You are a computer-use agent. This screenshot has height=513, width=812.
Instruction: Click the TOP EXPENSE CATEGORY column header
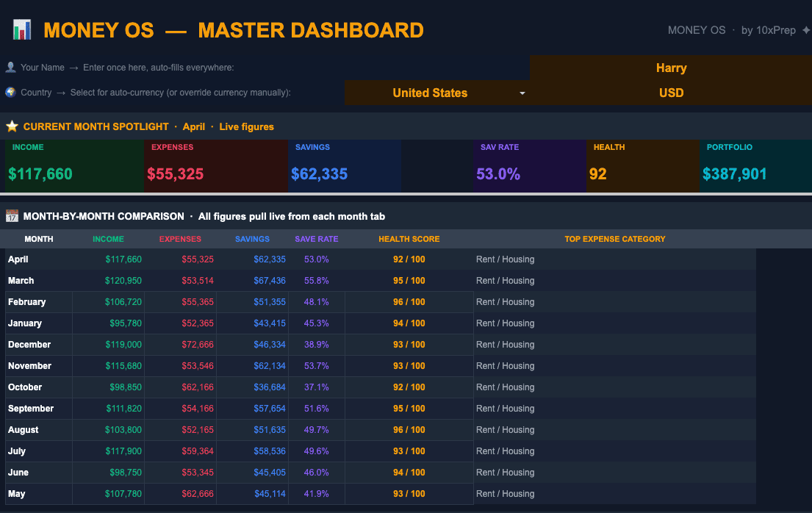615,239
